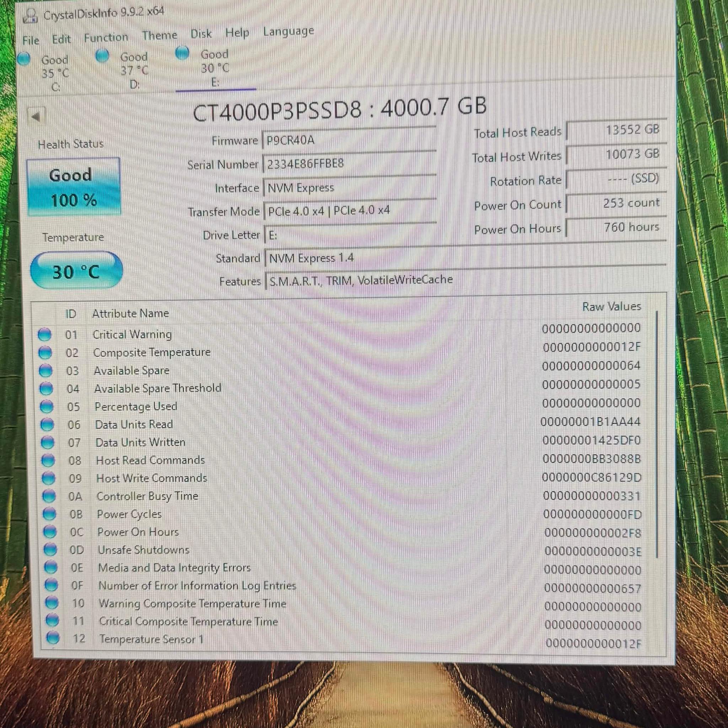728x728 pixels.
Task: Click the status icon for Available Spare row 03
Action: (45, 371)
